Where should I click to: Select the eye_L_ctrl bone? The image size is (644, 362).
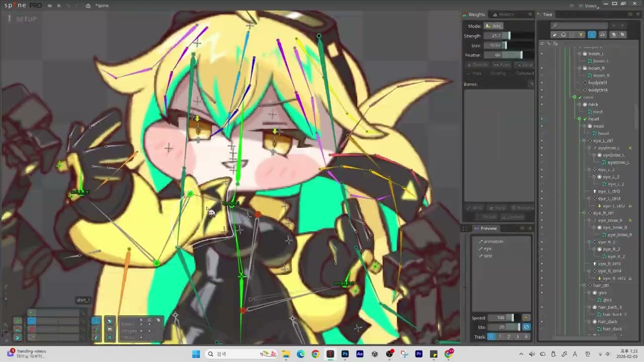(603, 141)
